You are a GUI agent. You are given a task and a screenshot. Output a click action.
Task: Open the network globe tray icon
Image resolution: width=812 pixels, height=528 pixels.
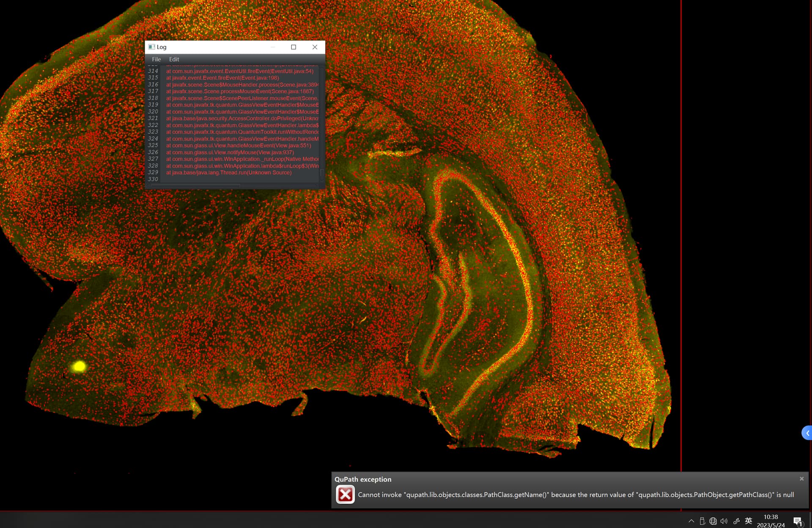(x=713, y=521)
